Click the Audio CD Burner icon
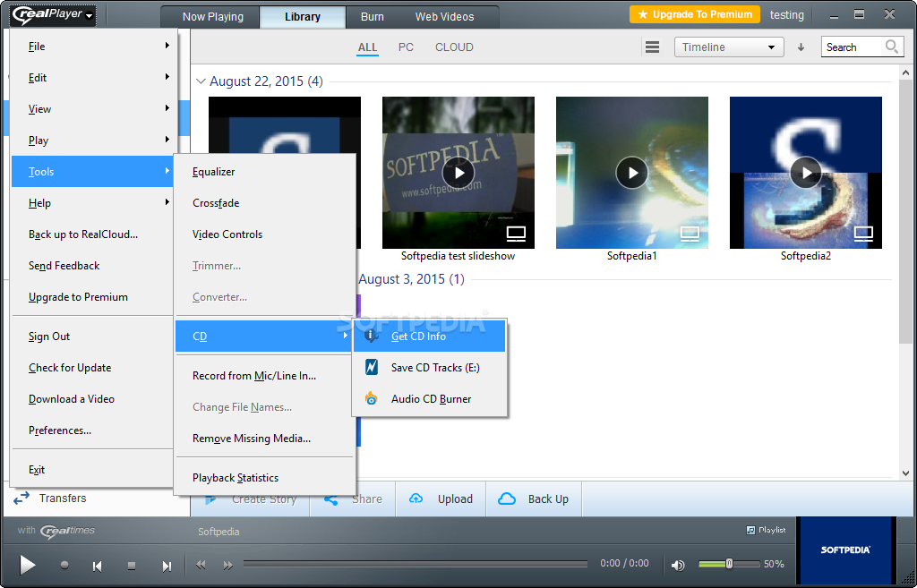Viewport: 917px width, 588px height. click(x=371, y=398)
